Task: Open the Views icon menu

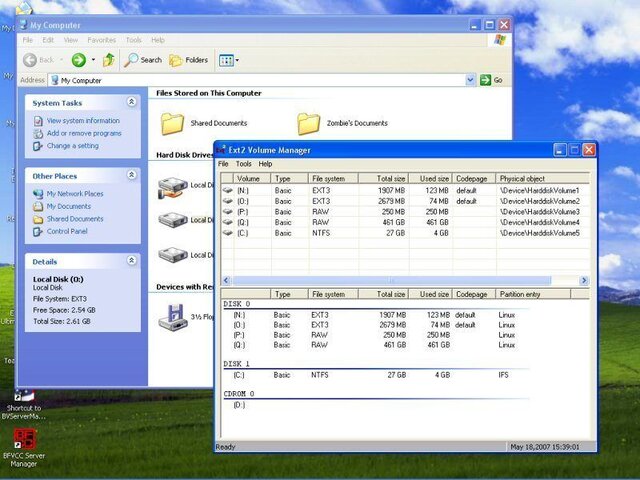Action: click(229, 60)
